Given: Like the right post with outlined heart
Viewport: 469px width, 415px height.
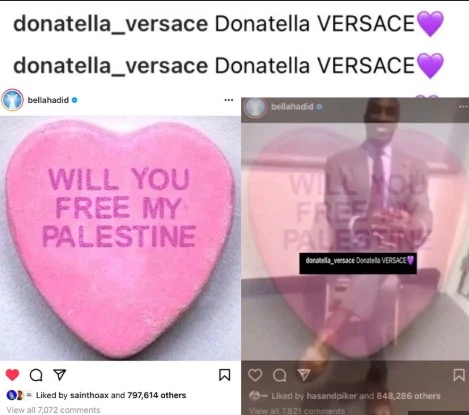Looking at the screenshot, I should tap(255, 375).
